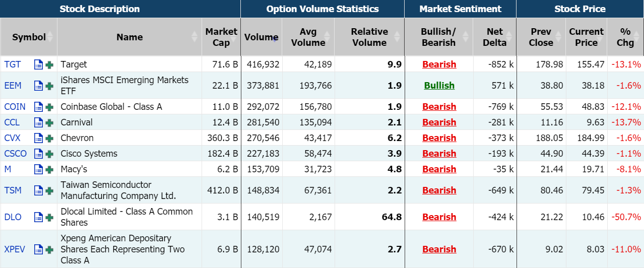Sort by the Relative Volume column
644x268 pixels.
click(369, 37)
